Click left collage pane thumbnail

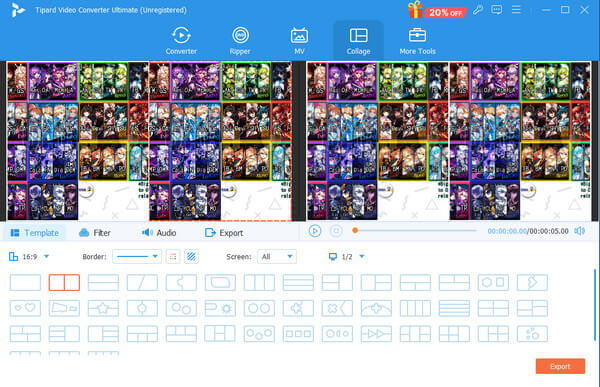(78, 141)
